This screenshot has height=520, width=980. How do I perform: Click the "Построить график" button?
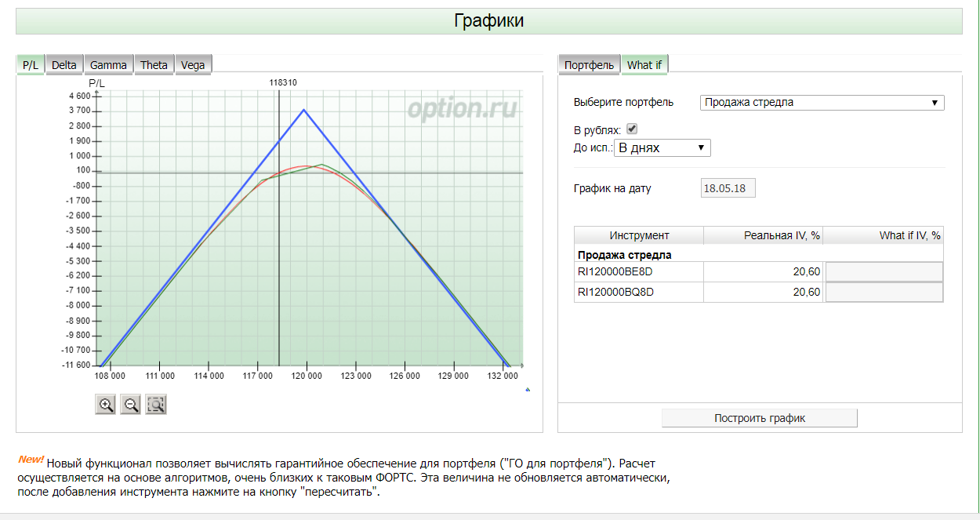click(x=760, y=418)
